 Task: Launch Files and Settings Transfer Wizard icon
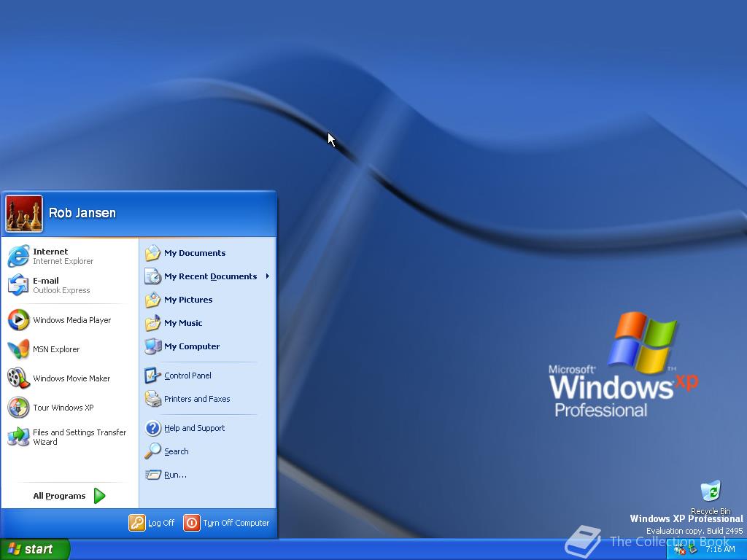pos(18,437)
